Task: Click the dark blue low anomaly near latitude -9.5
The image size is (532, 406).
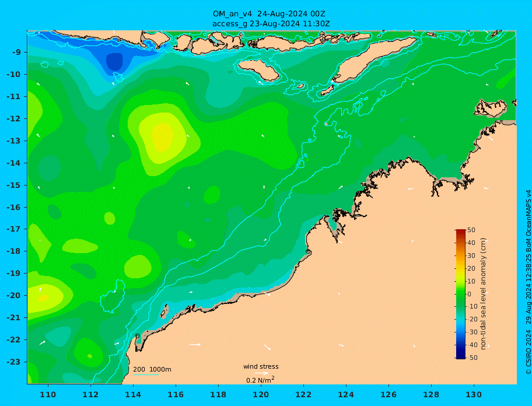Action: click(x=114, y=61)
